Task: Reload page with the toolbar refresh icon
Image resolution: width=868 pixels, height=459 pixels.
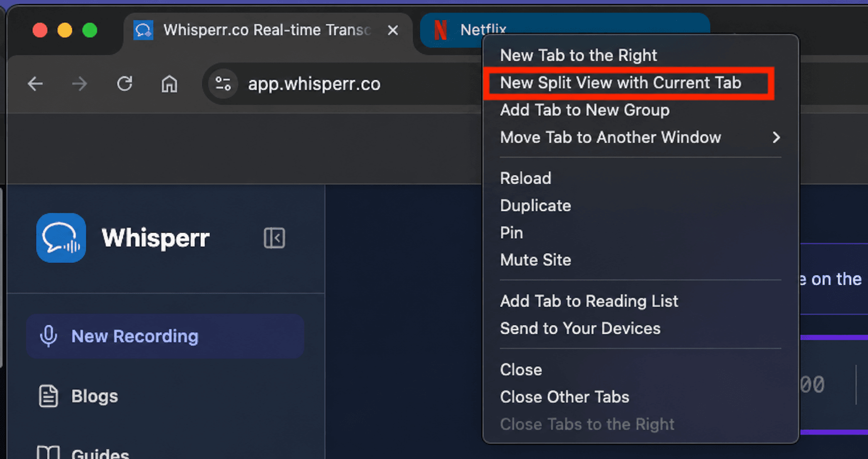Action: click(124, 84)
